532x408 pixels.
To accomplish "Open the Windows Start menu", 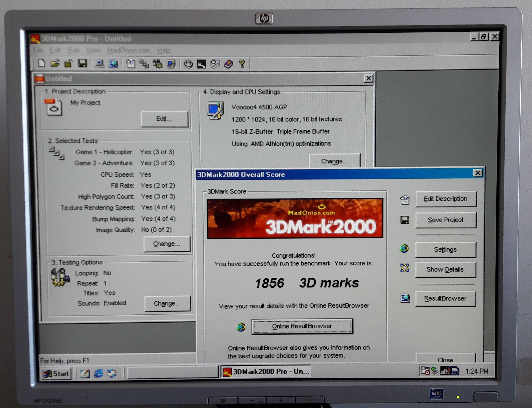I will point(56,374).
